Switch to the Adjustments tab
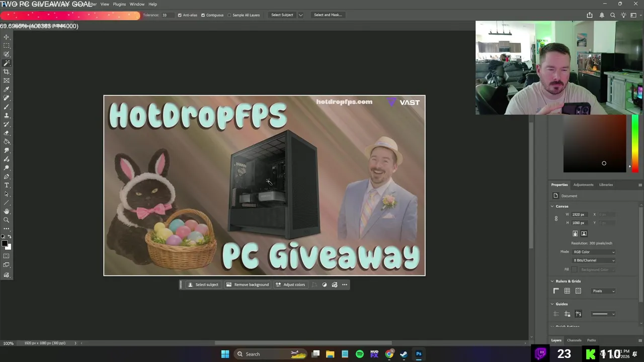The height and width of the screenshot is (362, 644). click(583, 185)
